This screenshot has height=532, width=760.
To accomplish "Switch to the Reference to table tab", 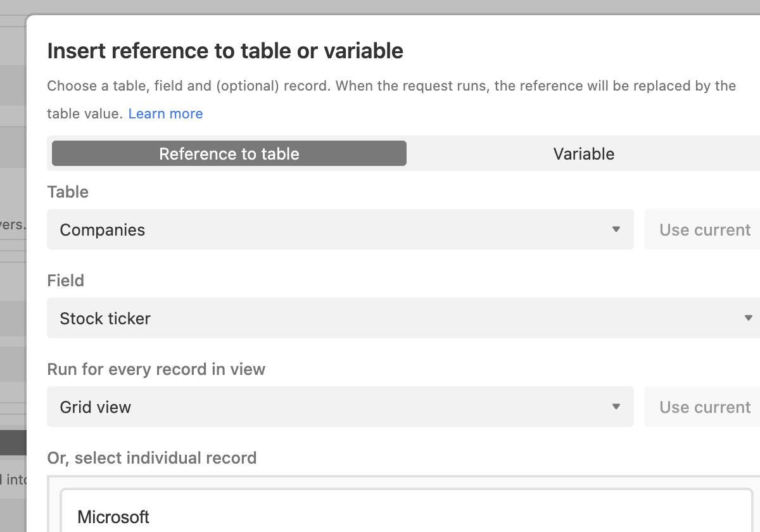I will [x=229, y=154].
